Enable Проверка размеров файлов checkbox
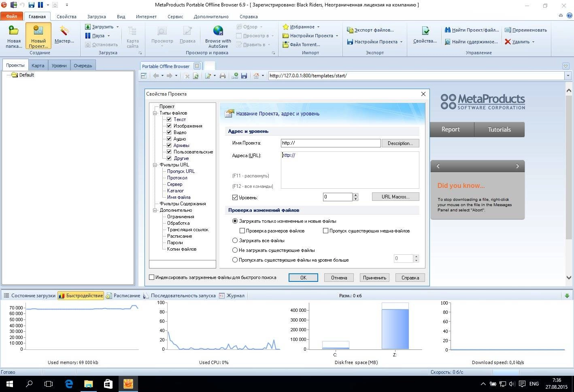 [x=242, y=231]
